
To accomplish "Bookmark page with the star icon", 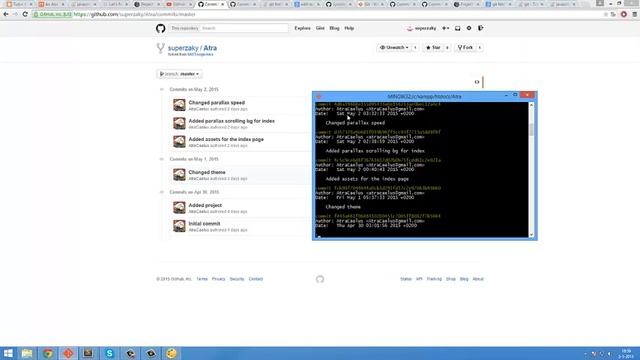I will [x=606, y=14].
